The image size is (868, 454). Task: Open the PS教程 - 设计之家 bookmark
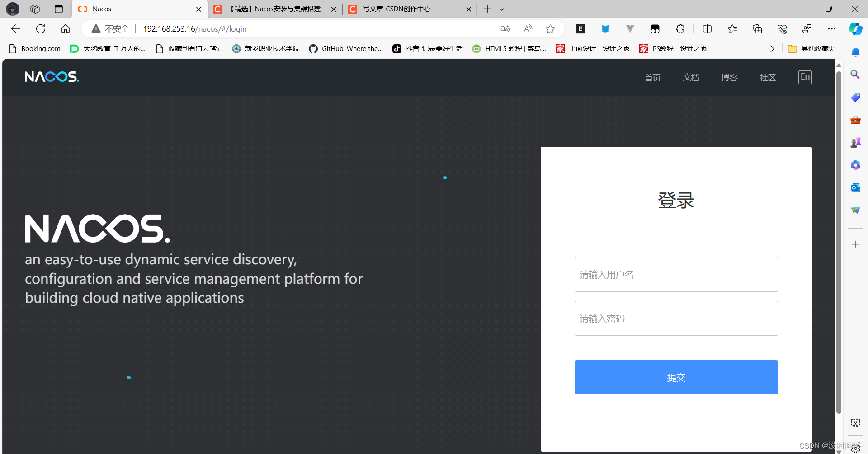673,49
